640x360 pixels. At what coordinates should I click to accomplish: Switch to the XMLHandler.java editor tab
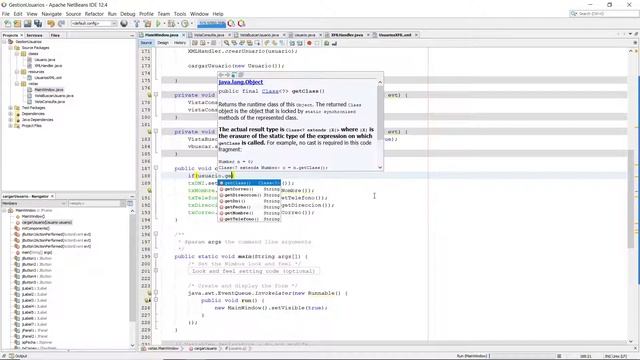pos(347,35)
